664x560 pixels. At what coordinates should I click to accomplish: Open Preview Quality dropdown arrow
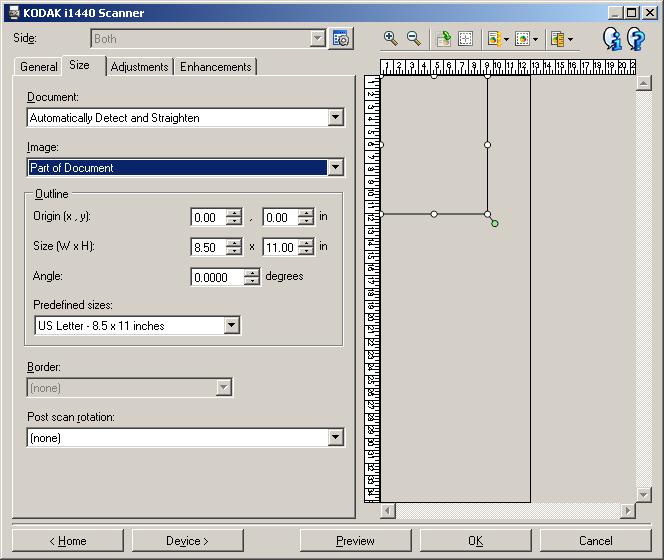point(506,40)
